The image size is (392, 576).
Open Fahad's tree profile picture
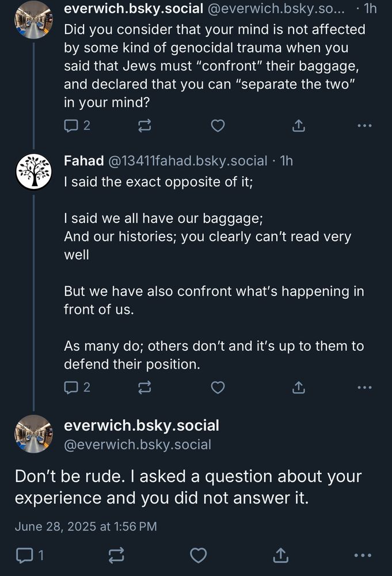click(33, 172)
